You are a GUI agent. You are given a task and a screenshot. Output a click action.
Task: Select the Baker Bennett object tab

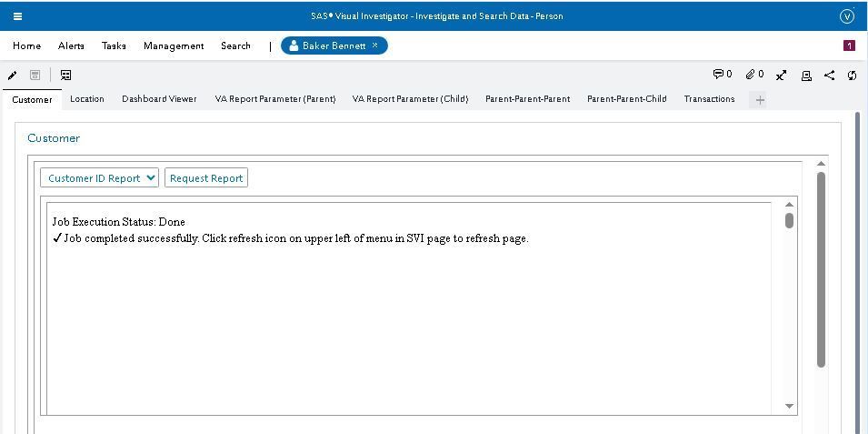(x=334, y=45)
